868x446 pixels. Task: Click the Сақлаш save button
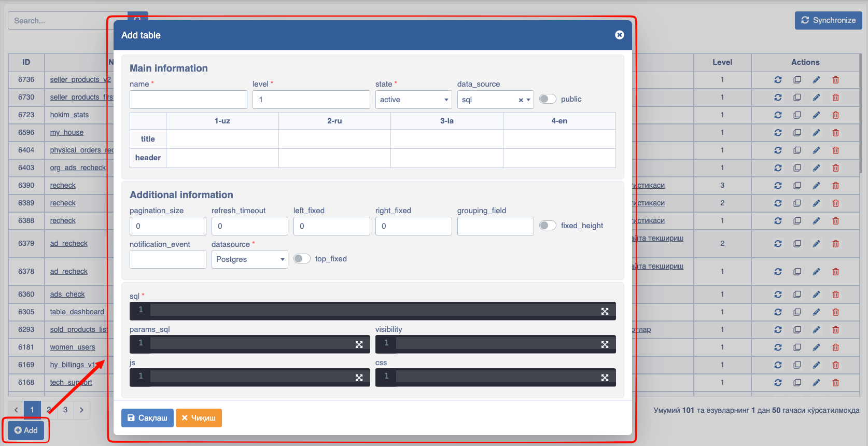pos(147,418)
